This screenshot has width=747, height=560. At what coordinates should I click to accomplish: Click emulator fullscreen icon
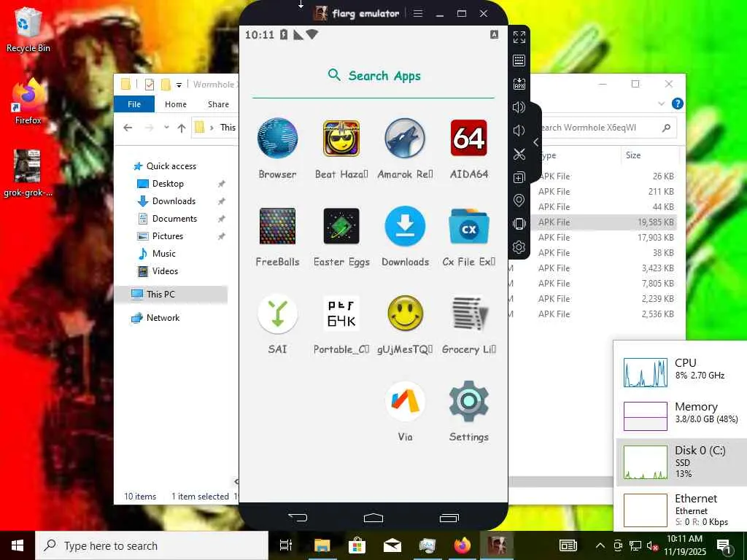(x=519, y=37)
